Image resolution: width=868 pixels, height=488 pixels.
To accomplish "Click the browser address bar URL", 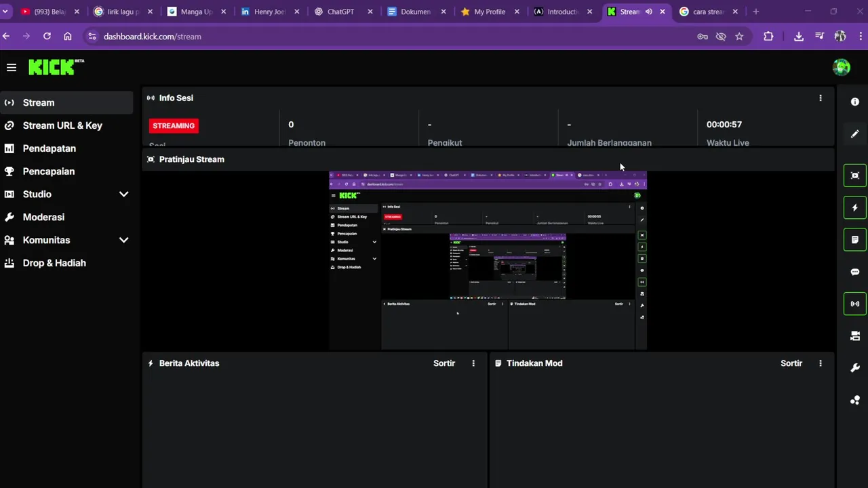I will click(x=152, y=37).
